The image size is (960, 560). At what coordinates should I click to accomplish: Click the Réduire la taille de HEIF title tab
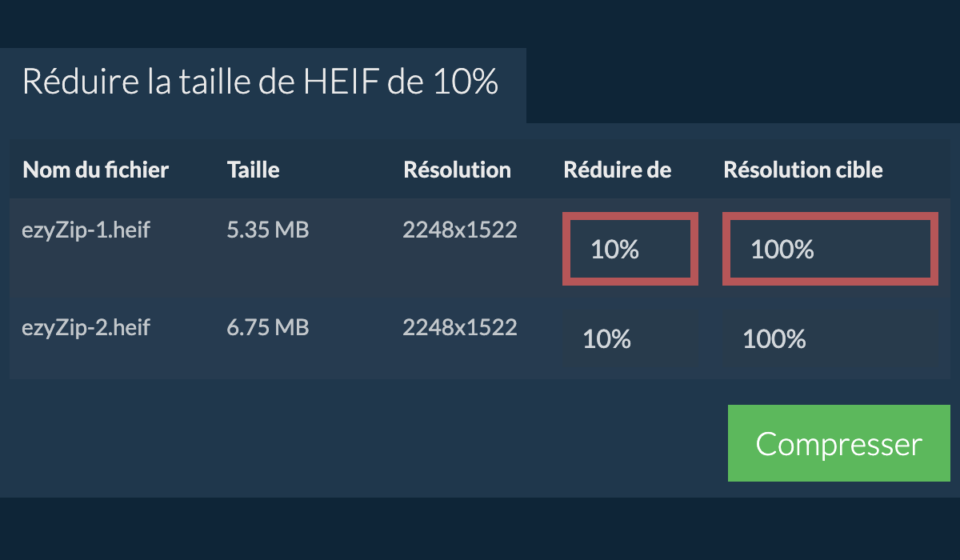click(x=261, y=82)
